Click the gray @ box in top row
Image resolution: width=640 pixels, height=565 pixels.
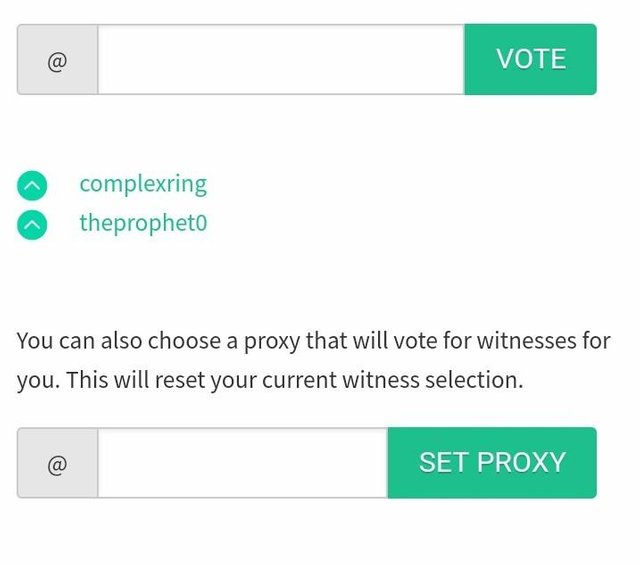point(58,60)
